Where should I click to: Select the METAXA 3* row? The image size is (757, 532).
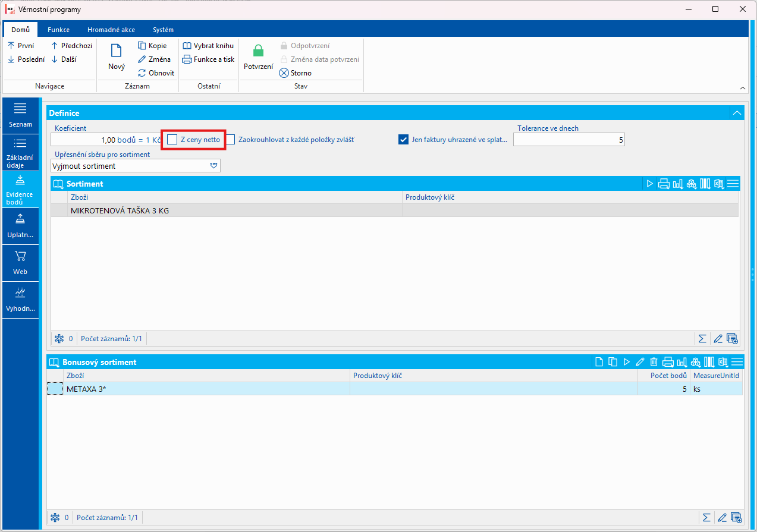(395, 389)
